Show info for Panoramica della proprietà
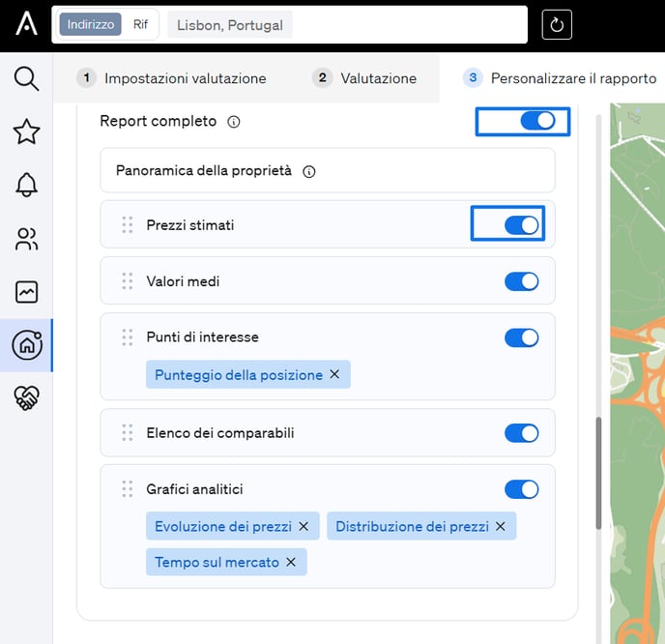Screen dimensions: 665x644 pyautogui.click(x=309, y=171)
